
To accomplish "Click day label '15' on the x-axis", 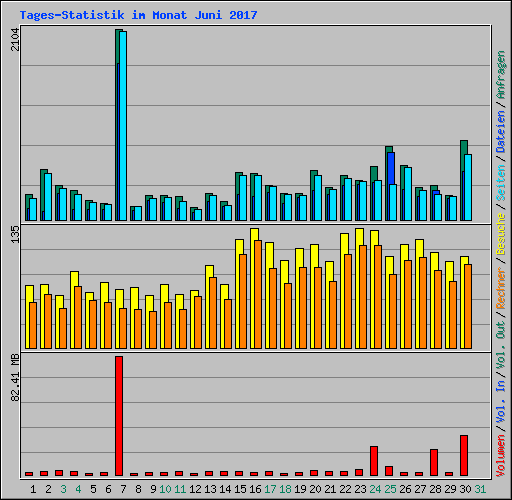I will pos(240,489).
